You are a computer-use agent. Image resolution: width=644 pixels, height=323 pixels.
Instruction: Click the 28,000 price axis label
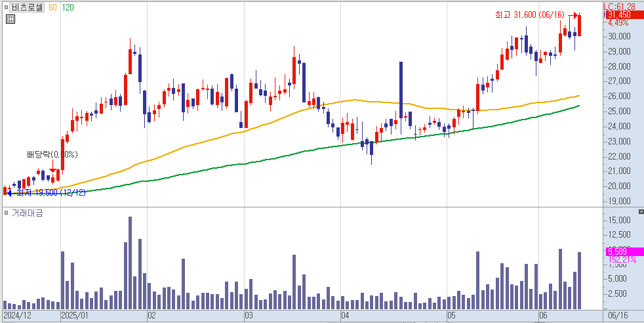point(620,66)
